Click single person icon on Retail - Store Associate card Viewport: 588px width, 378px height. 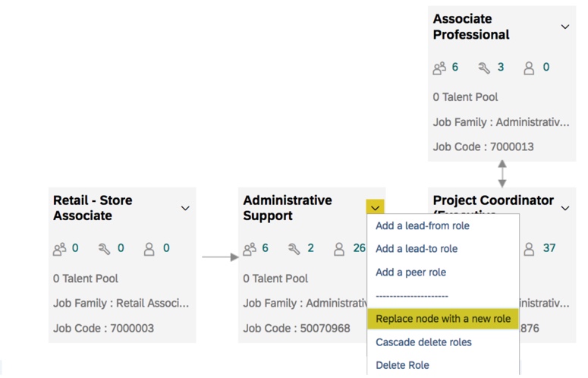click(149, 248)
